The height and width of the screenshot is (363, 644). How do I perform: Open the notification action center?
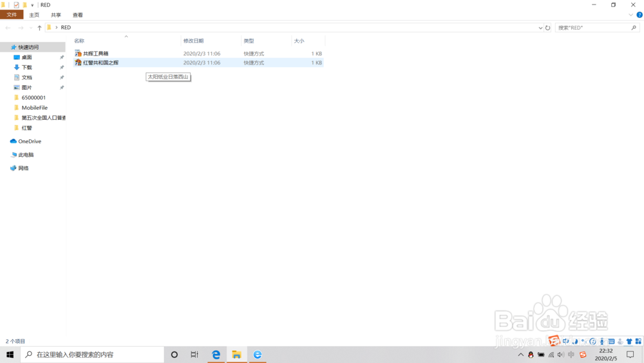(630, 355)
